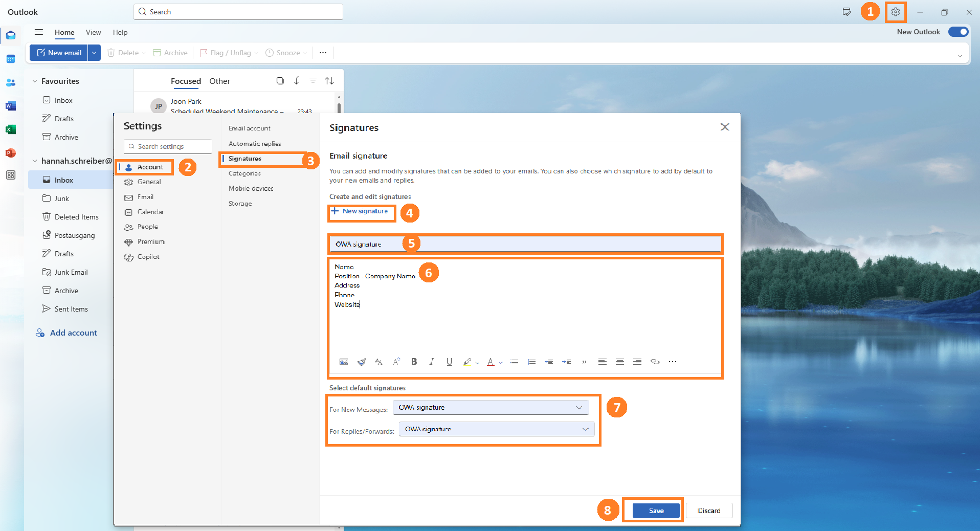Select the Copilot settings category
The height and width of the screenshot is (531, 980).
(143, 257)
